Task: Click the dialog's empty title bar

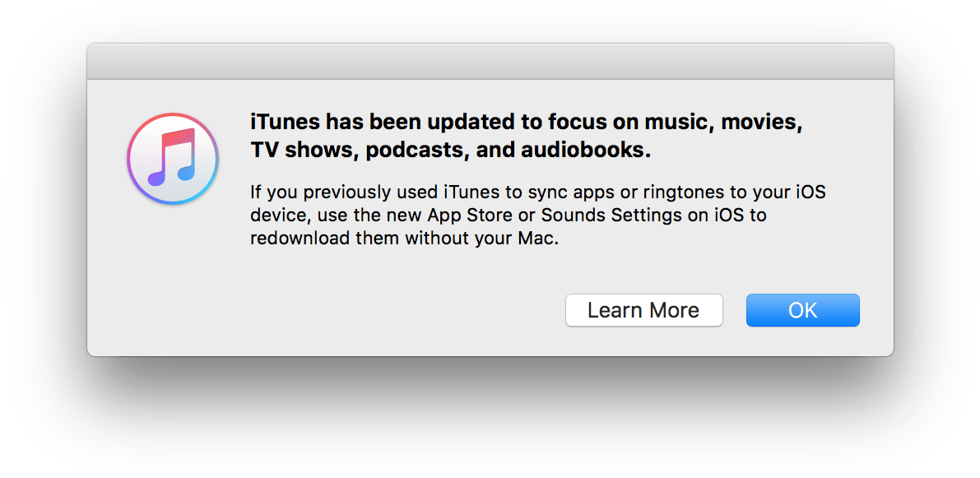Action: tap(490, 62)
